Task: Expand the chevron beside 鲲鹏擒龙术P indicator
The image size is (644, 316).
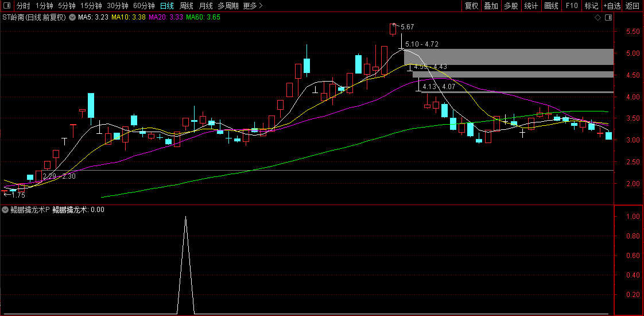Action: tap(5, 210)
